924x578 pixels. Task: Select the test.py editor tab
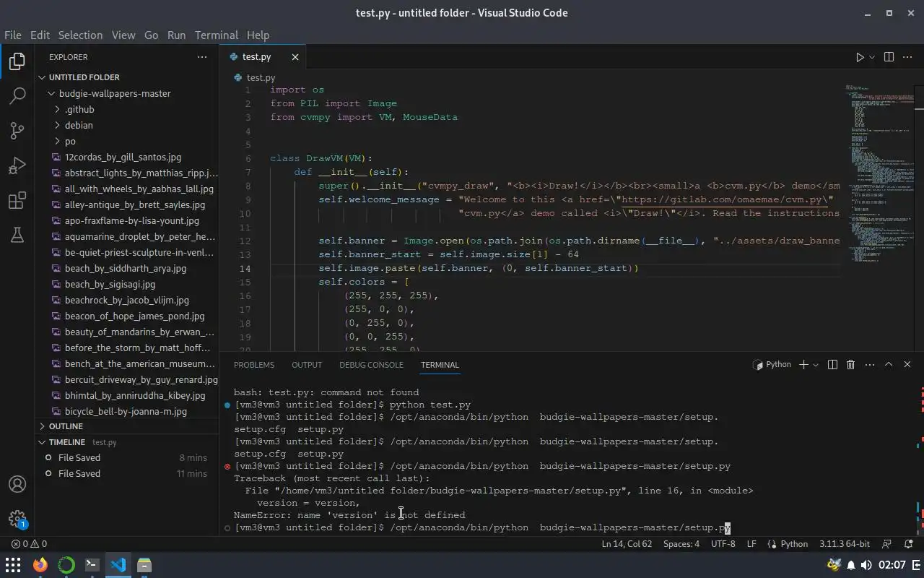click(x=263, y=57)
